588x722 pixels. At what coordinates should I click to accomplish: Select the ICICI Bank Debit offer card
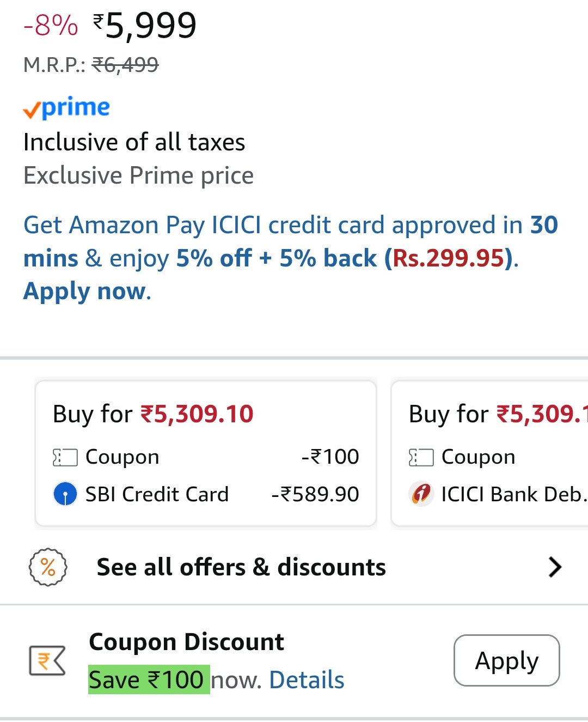[x=489, y=454]
